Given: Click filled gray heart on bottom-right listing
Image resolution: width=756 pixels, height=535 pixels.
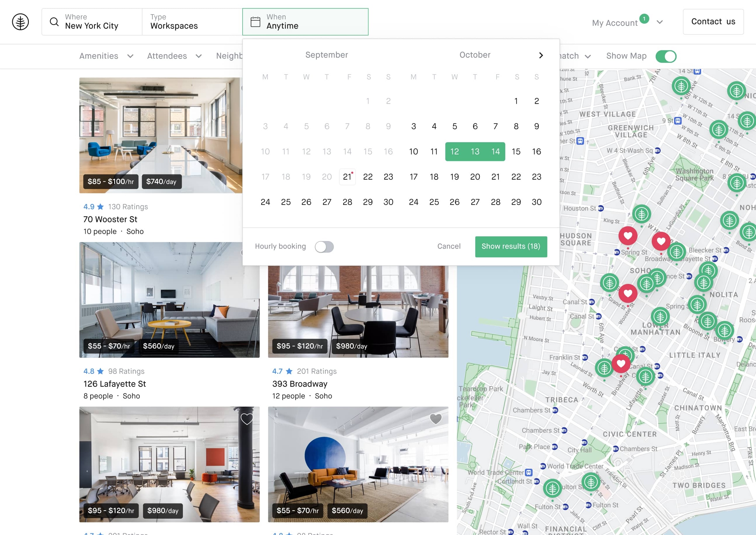Looking at the screenshot, I should [435, 419].
